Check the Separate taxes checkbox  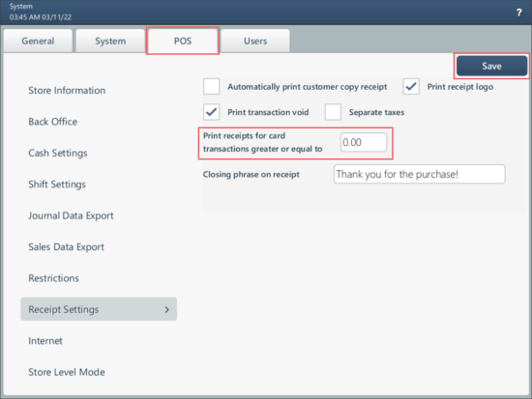[333, 112]
